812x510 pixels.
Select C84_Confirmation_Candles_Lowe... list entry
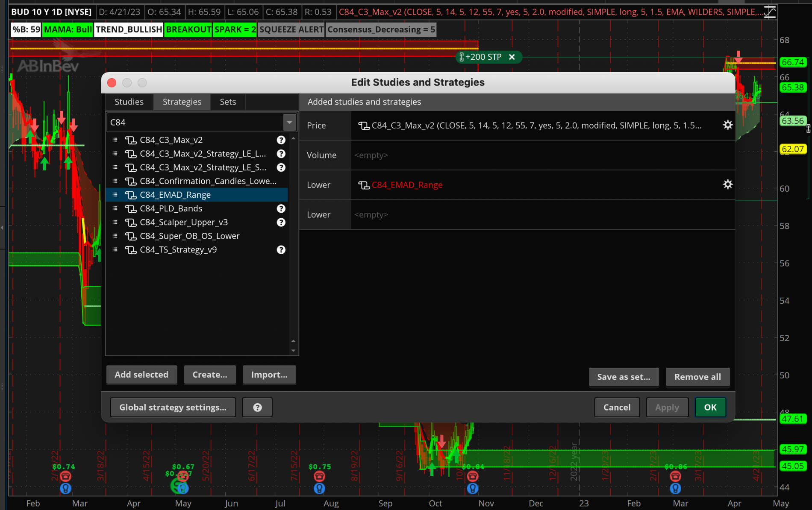coord(197,181)
